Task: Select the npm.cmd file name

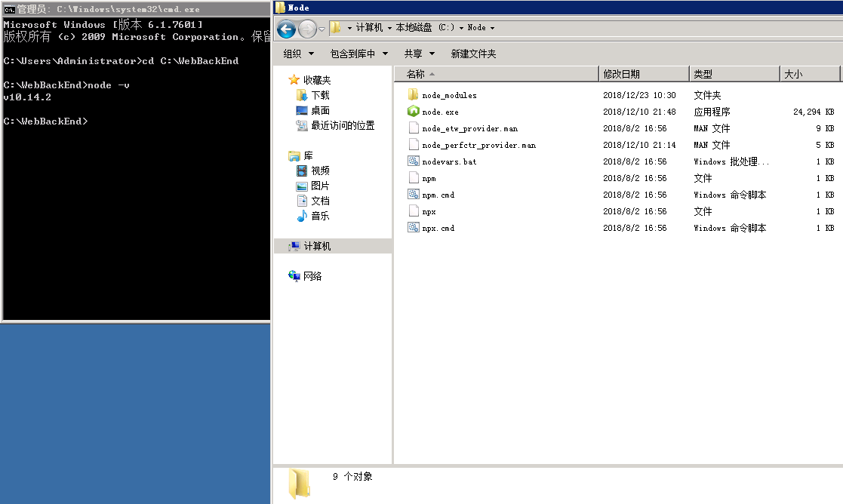Action: tap(438, 195)
